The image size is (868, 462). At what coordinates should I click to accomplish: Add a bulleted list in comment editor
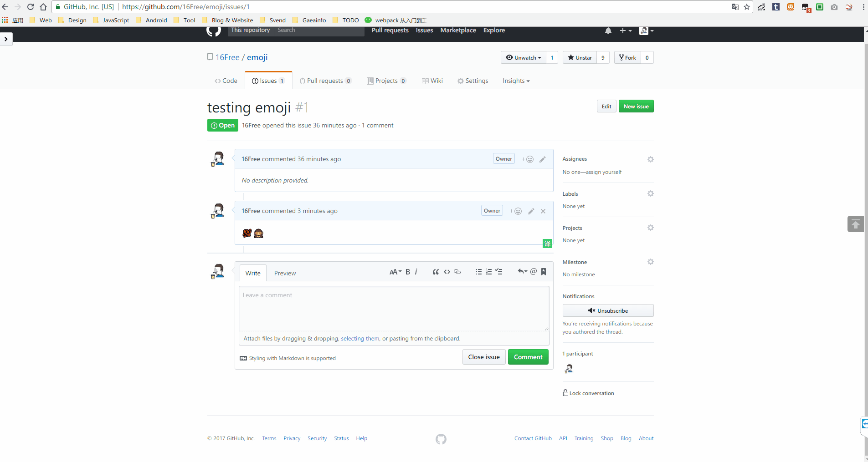[x=479, y=272]
